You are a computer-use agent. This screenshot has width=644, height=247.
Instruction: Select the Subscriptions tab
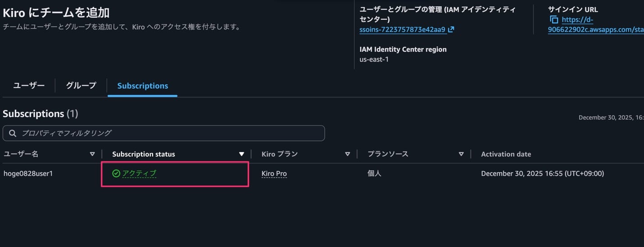142,85
